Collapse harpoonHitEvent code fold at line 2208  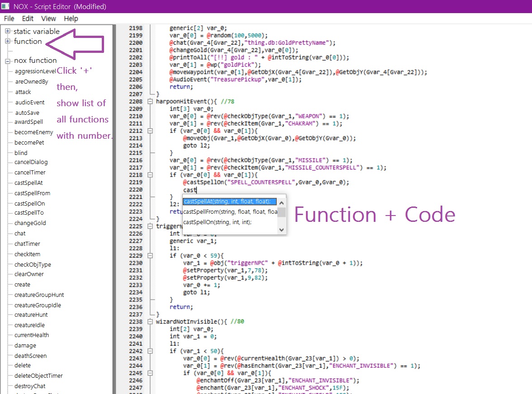(150, 101)
